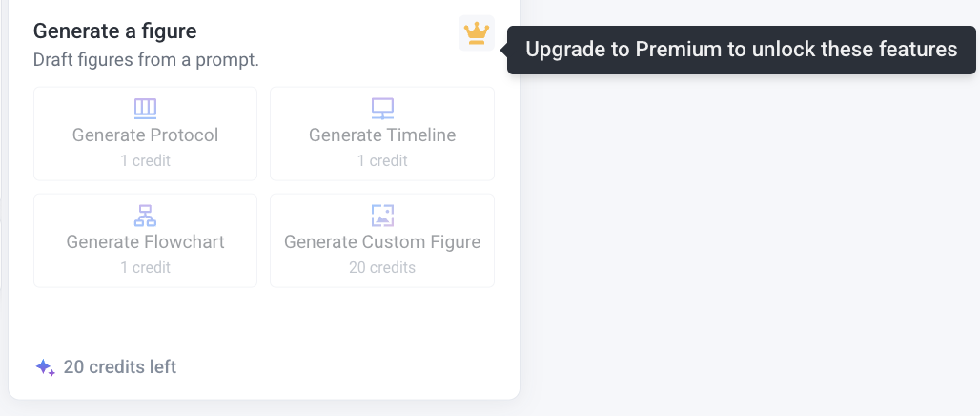Screen dimensions: 980x416
Task: Click the gold crown Premium icon
Action: [x=476, y=33]
